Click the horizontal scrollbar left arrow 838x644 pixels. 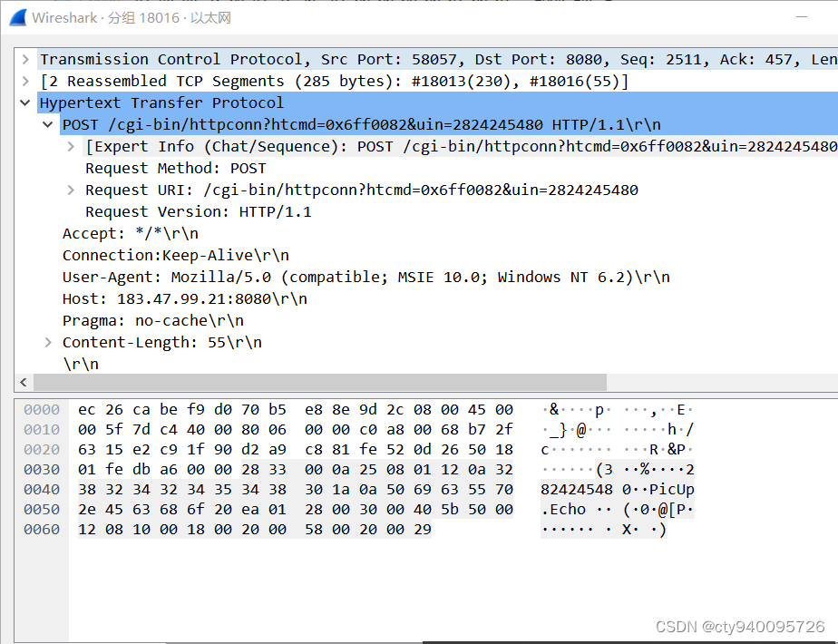(x=24, y=382)
